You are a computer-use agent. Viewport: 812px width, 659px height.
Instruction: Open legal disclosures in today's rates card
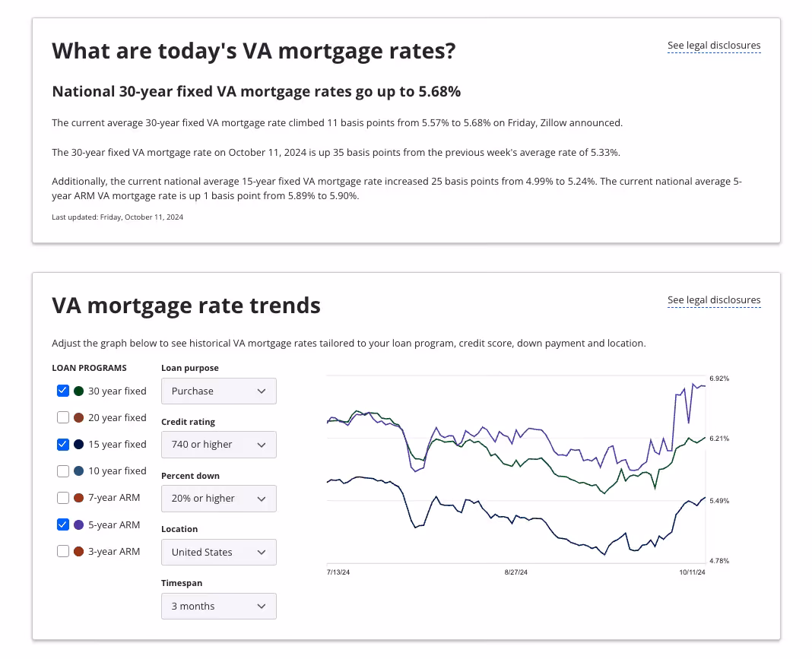714,46
